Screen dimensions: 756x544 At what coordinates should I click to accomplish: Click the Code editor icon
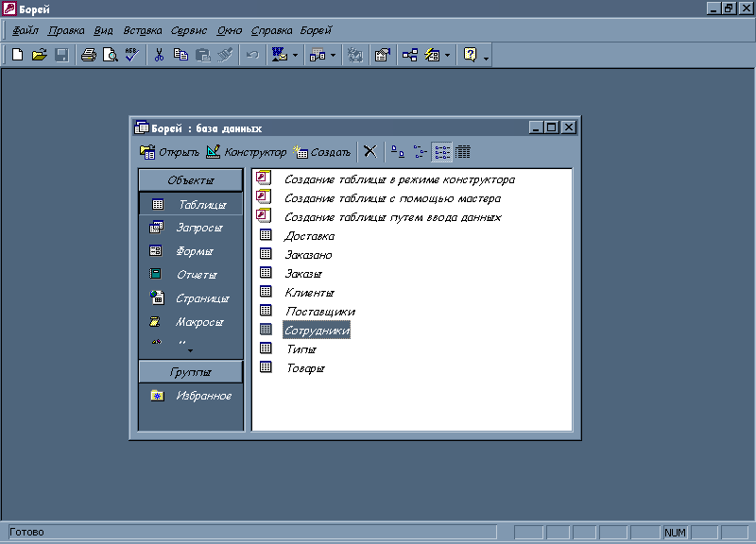355,55
